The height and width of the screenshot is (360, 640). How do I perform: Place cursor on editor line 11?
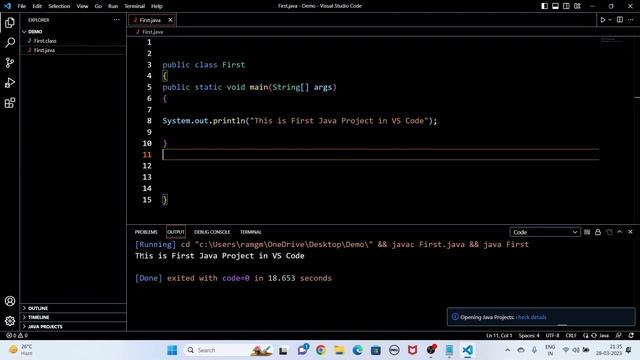coord(381,155)
